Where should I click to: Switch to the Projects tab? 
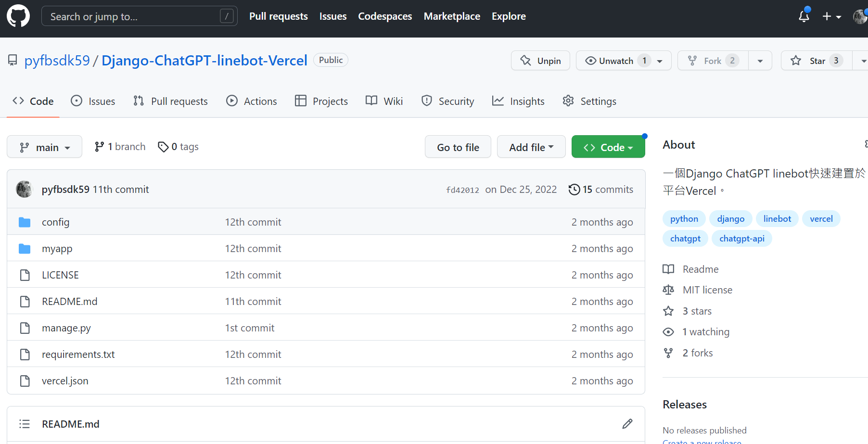(x=321, y=101)
